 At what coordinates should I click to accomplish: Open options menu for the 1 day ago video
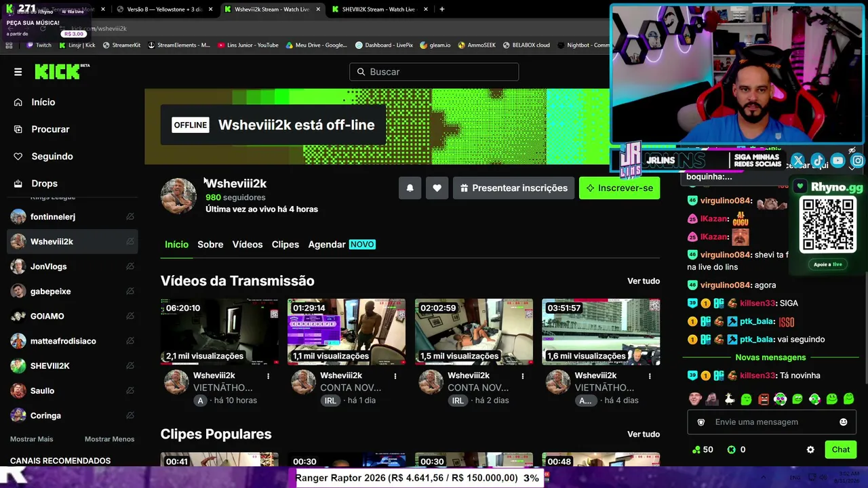[x=395, y=376]
